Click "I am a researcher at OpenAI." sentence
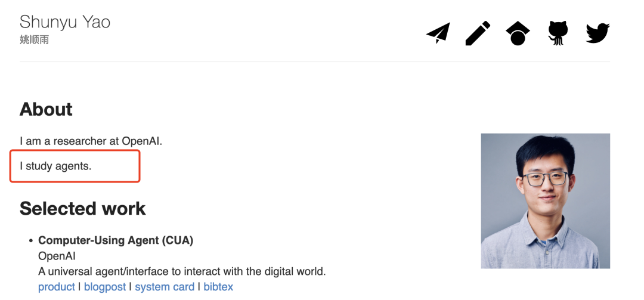This screenshot has width=644, height=300. (x=91, y=141)
